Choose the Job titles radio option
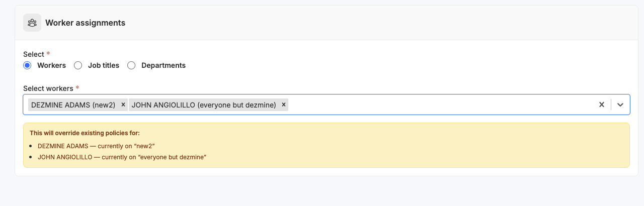The image size is (644, 206). (x=78, y=65)
